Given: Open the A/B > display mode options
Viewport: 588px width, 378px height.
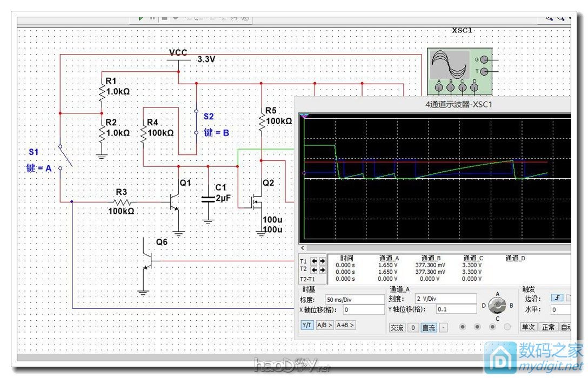Looking at the screenshot, I should click(x=324, y=325).
